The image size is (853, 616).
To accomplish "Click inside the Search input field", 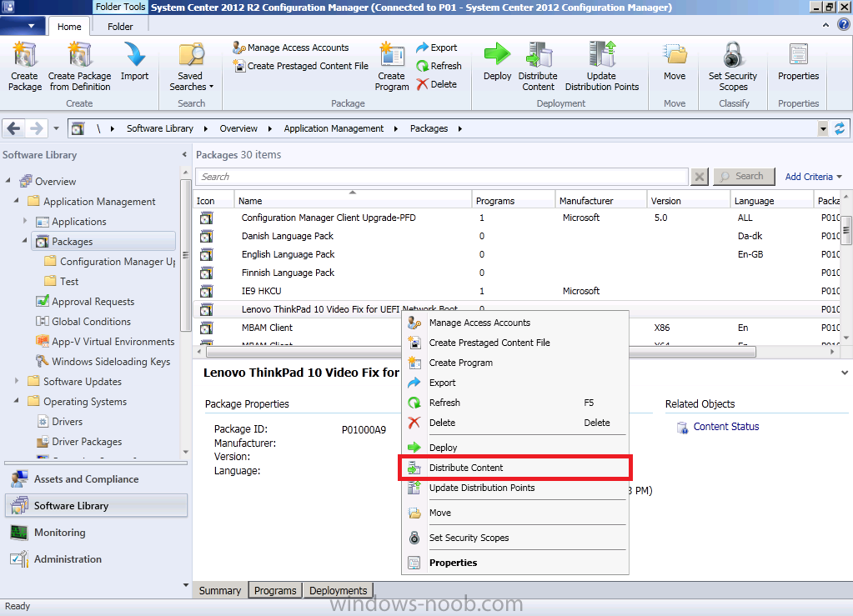I will tap(442, 177).
